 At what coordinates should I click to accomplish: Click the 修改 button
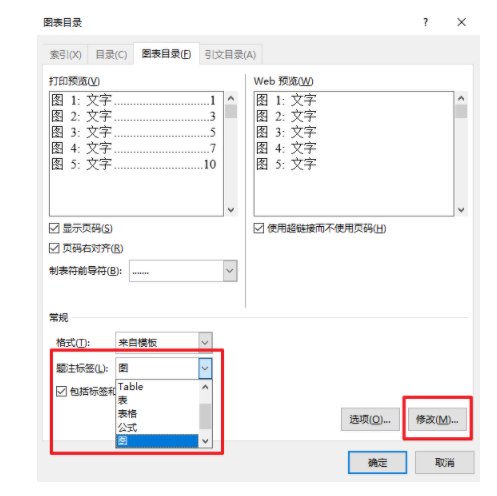437,419
